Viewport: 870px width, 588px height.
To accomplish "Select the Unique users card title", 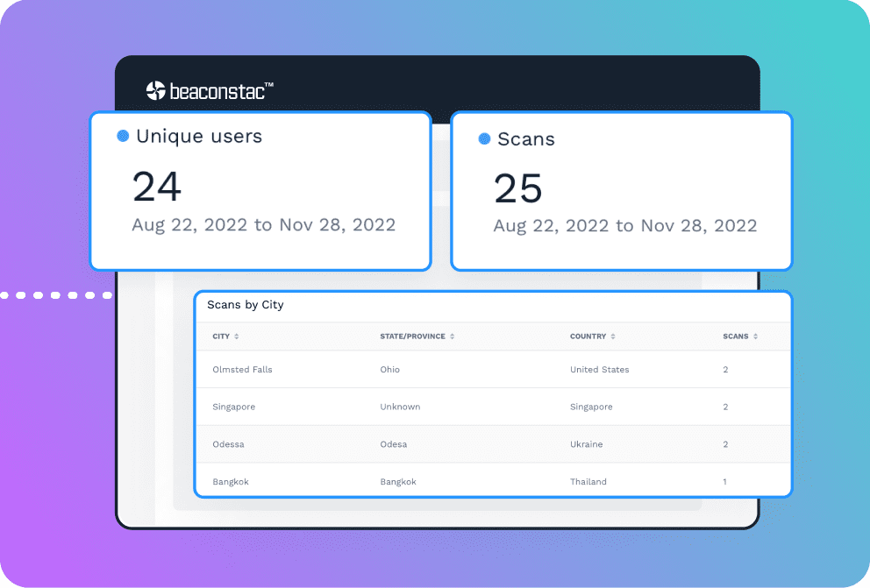I will [x=199, y=136].
